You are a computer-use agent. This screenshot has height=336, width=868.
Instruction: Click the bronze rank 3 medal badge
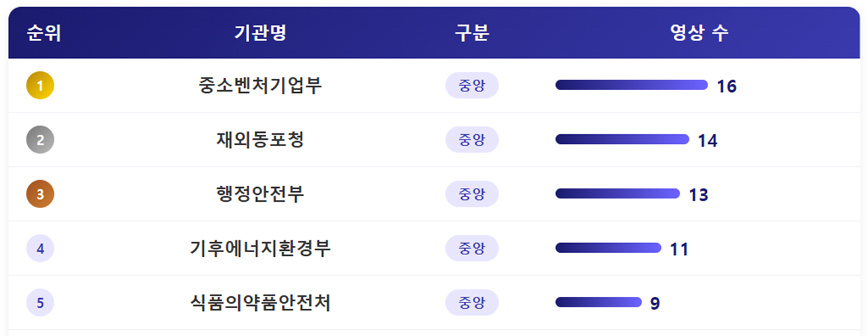tap(40, 194)
